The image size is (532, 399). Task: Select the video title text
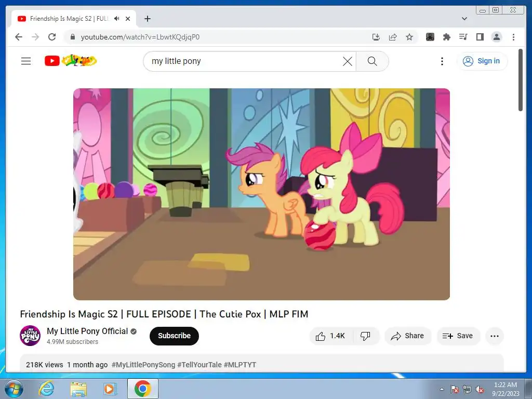tap(164, 314)
